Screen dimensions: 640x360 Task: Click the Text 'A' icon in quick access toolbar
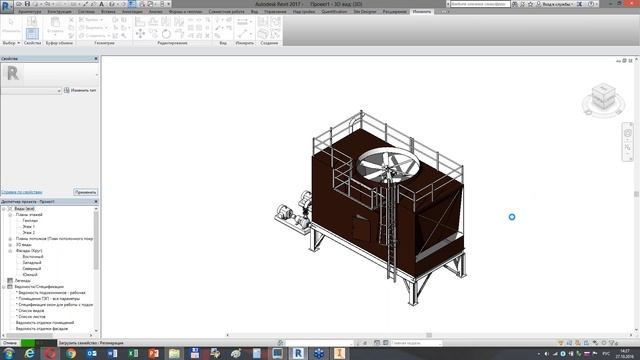coord(102,4)
